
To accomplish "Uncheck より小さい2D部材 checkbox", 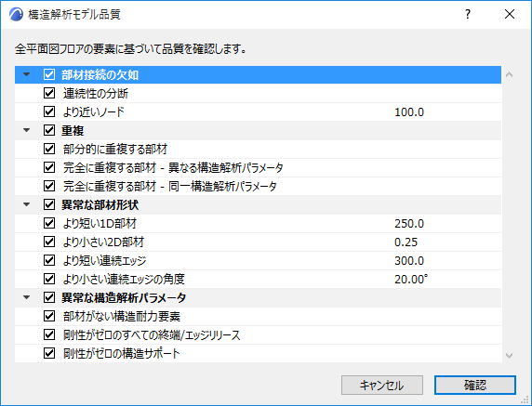I will 49,242.
